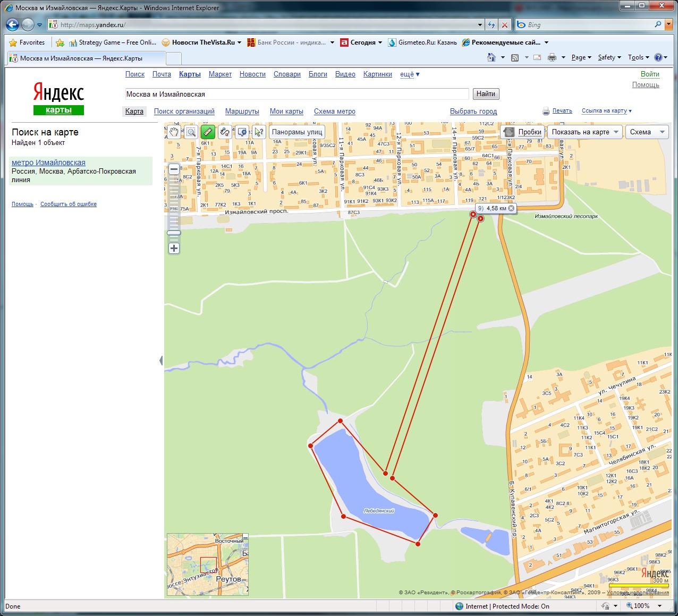Expand the Новости TheVista.Ru bookmark dropdown
Screen dimensions: 678x616
tap(240, 42)
